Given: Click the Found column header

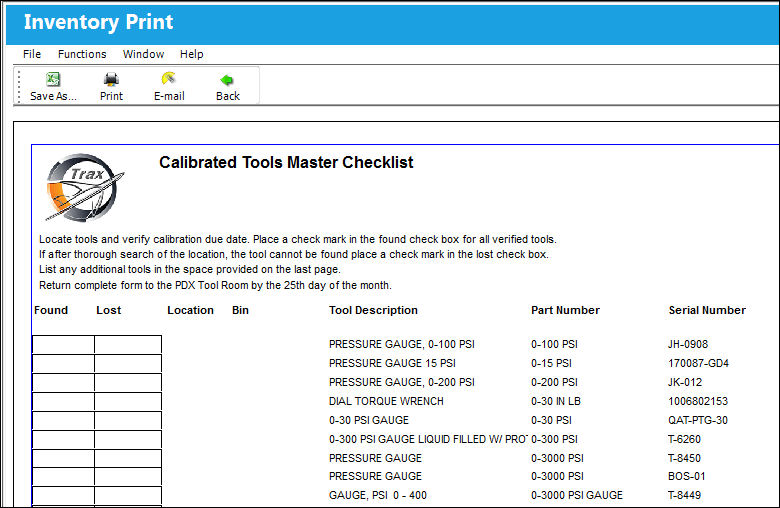Looking at the screenshot, I should [x=51, y=310].
